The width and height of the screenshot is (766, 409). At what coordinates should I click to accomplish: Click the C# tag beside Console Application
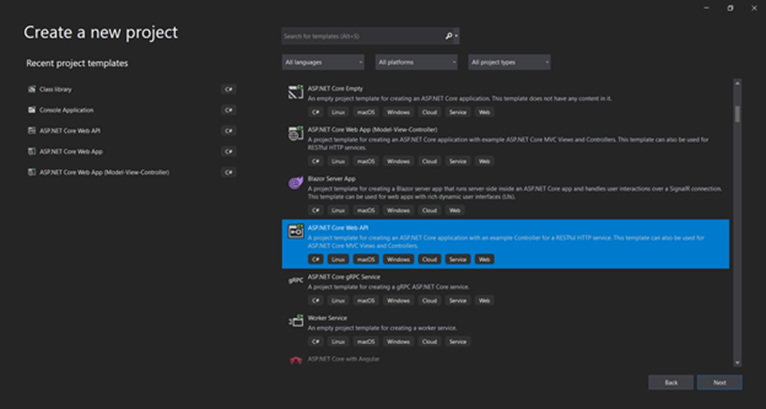click(229, 110)
